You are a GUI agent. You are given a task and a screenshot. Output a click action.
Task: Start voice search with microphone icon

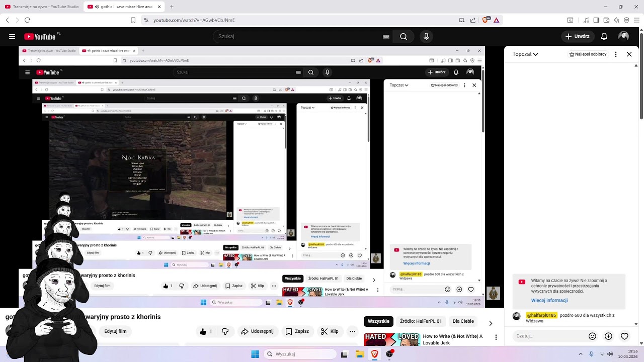tap(426, 36)
